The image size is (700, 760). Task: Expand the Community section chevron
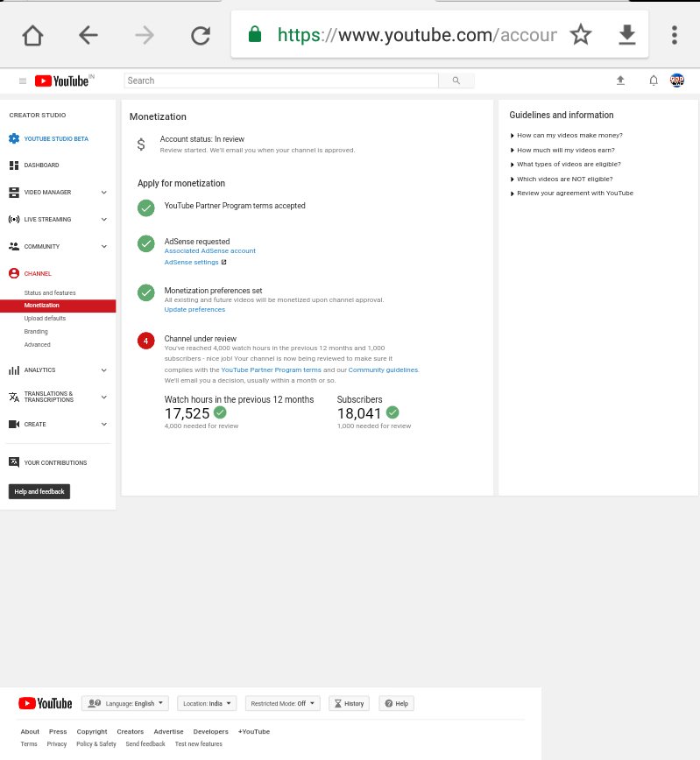click(103, 247)
